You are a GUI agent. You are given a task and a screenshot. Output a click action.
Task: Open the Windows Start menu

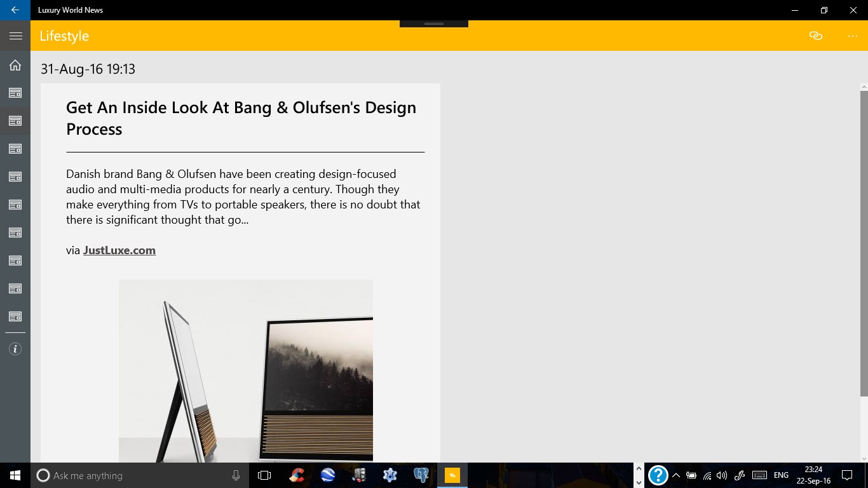point(15,475)
